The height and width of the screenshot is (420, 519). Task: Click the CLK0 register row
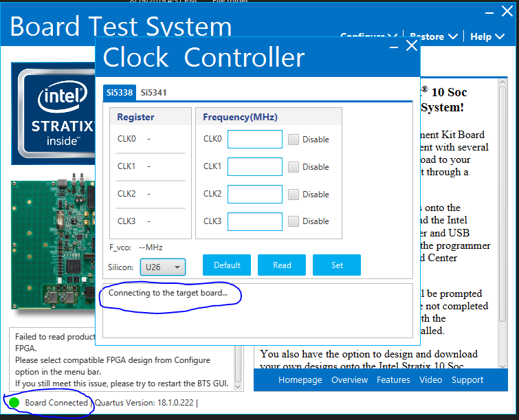coord(151,139)
